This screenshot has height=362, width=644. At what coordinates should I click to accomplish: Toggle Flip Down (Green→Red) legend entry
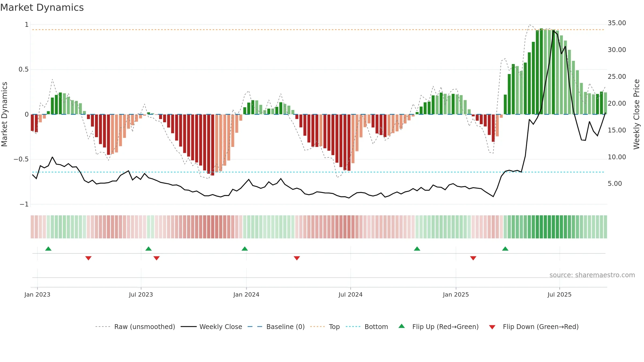pyautogui.click(x=534, y=327)
